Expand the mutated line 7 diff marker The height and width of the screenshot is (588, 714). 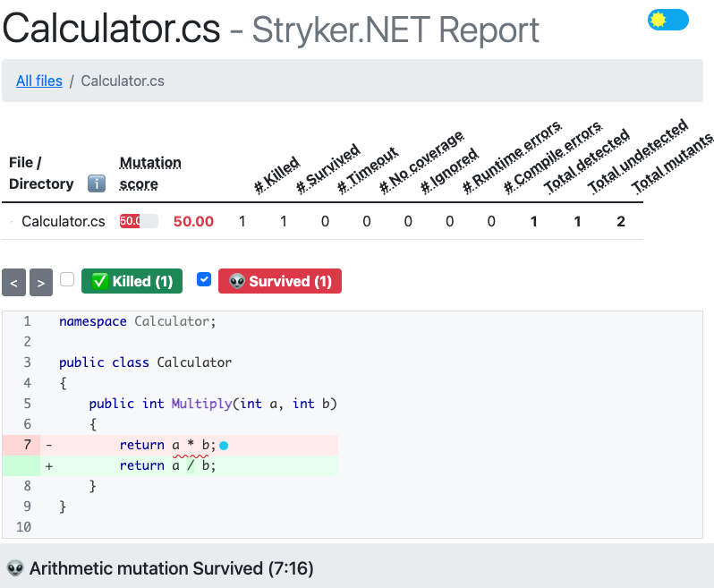[x=49, y=445]
